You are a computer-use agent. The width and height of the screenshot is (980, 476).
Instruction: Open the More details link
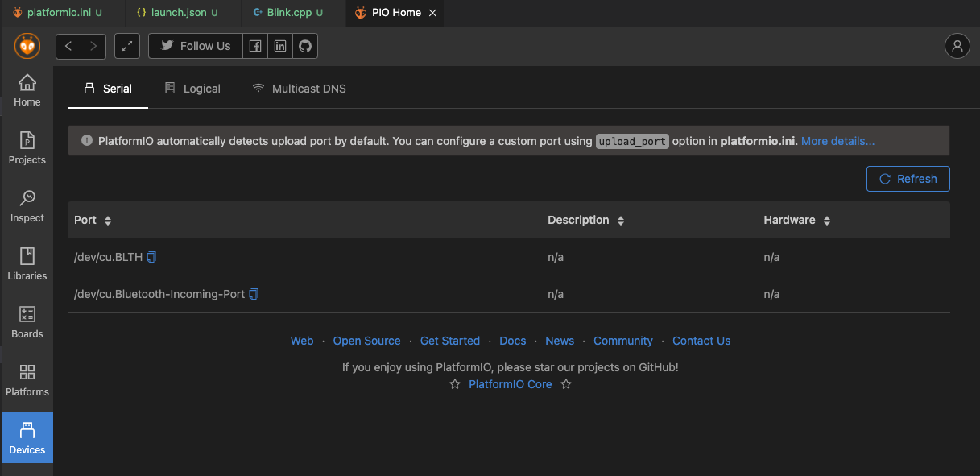(x=837, y=141)
